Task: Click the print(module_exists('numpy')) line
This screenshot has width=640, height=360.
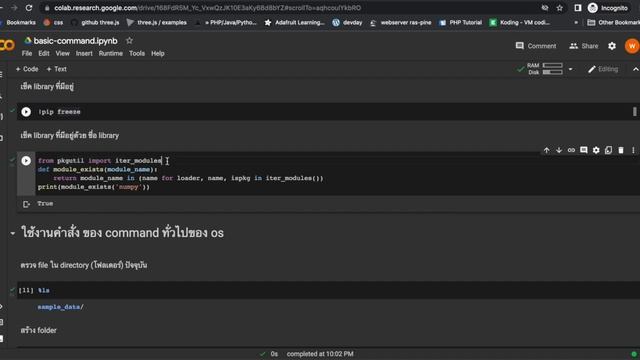Action: point(94,187)
